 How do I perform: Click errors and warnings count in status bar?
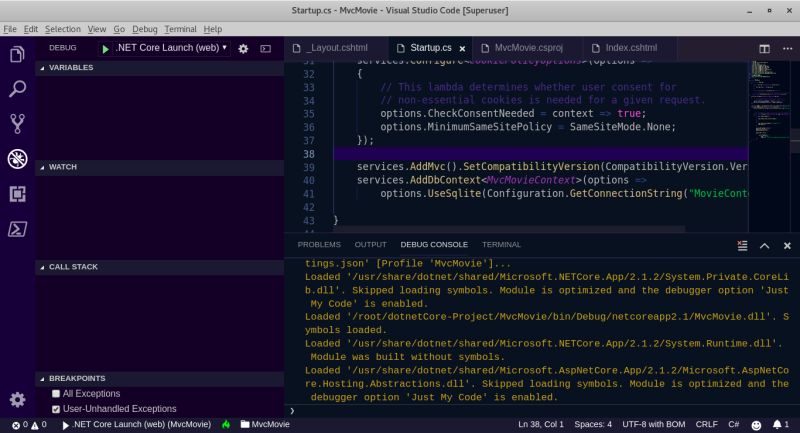29,424
